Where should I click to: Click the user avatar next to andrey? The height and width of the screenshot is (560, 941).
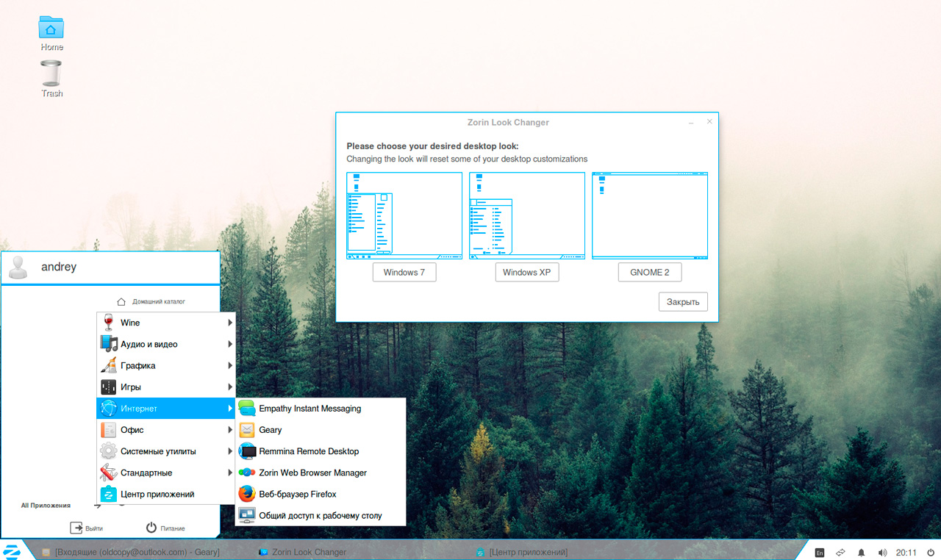[x=18, y=268]
